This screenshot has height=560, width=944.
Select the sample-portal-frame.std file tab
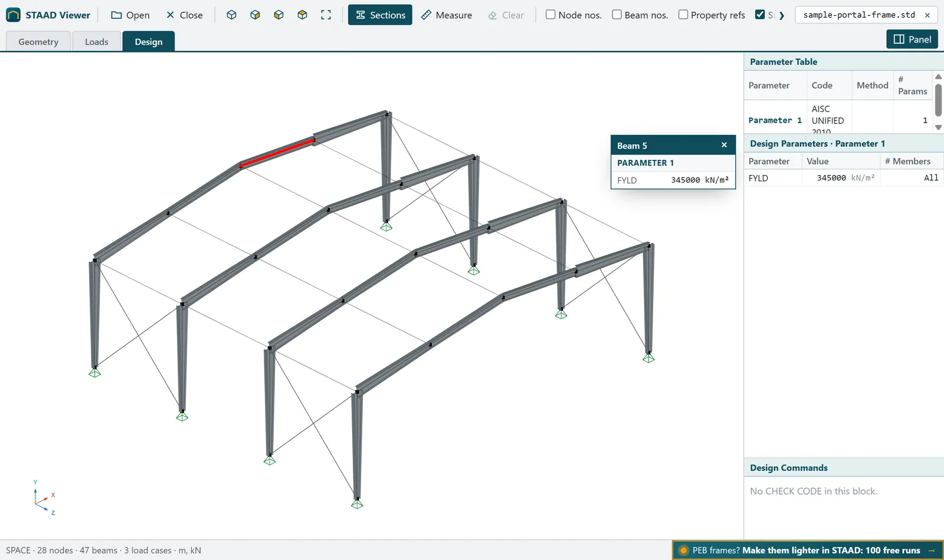click(859, 15)
